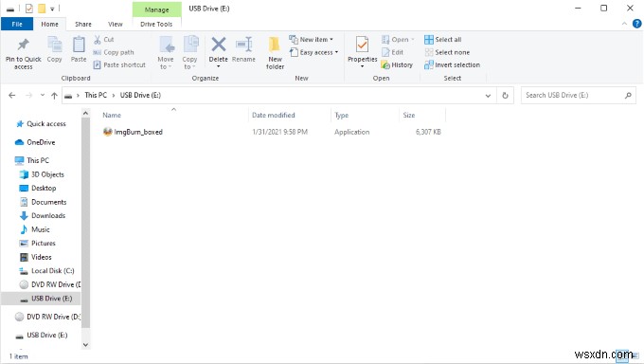This screenshot has width=644, height=364.
Task: Open the Customize Quick Access Toolbar dropdown
Action: (52, 9)
